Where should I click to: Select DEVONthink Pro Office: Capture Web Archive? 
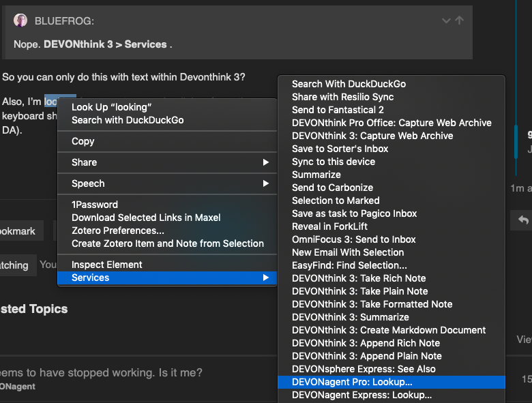pyautogui.click(x=391, y=123)
